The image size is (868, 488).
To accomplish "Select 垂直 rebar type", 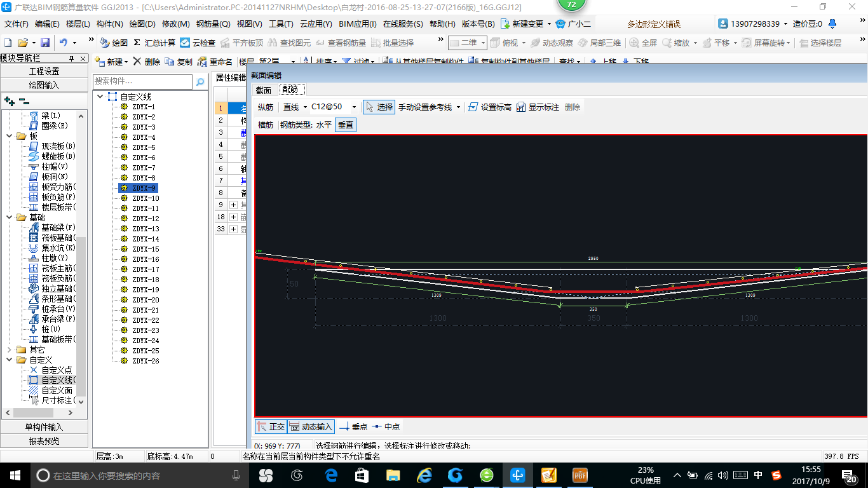I will pos(346,125).
